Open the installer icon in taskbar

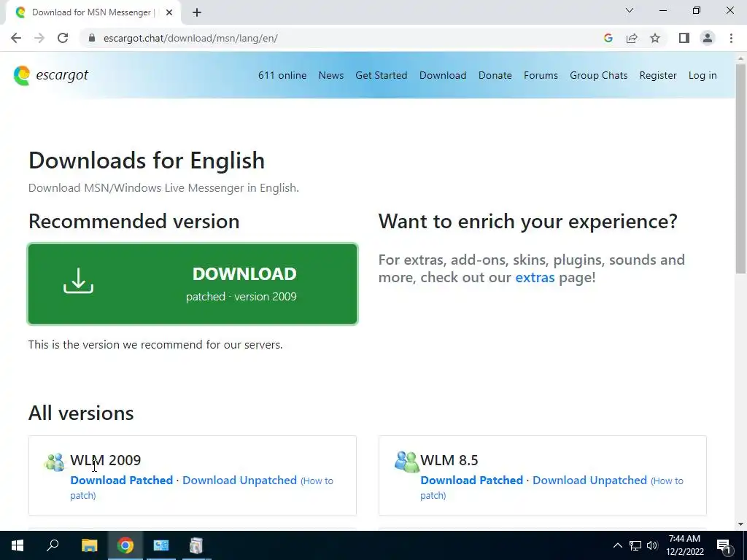(x=196, y=545)
